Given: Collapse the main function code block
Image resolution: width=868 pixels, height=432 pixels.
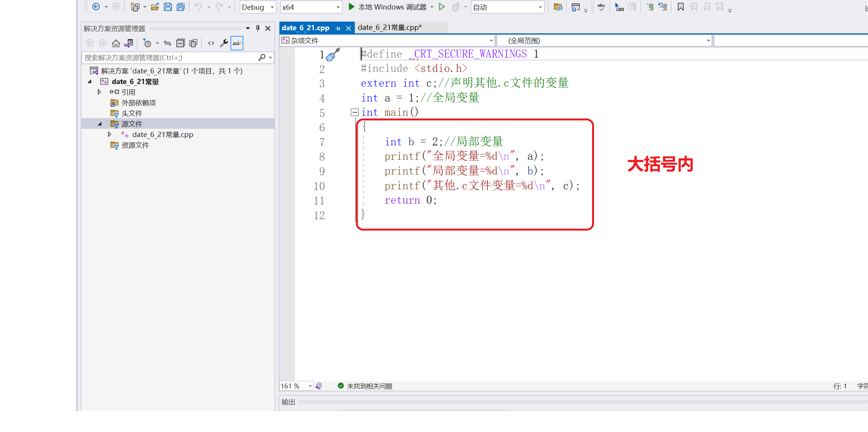Looking at the screenshot, I should pyautogui.click(x=354, y=112).
